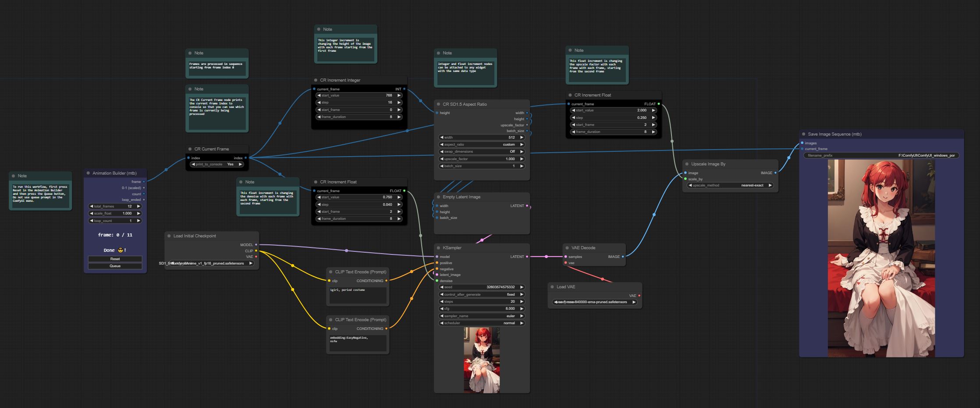This screenshot has width=980, height=408.
Task: Decrease step 0.250 in upscale increment node
Action: [573, 118]
